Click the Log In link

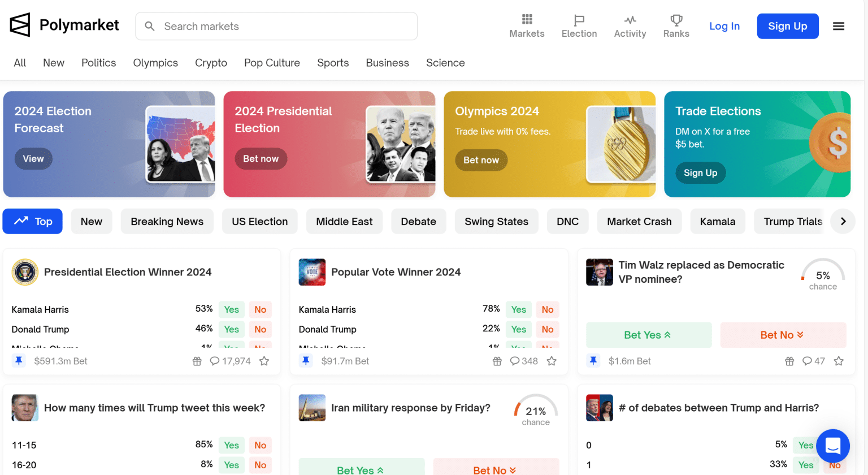coord(724,26)
